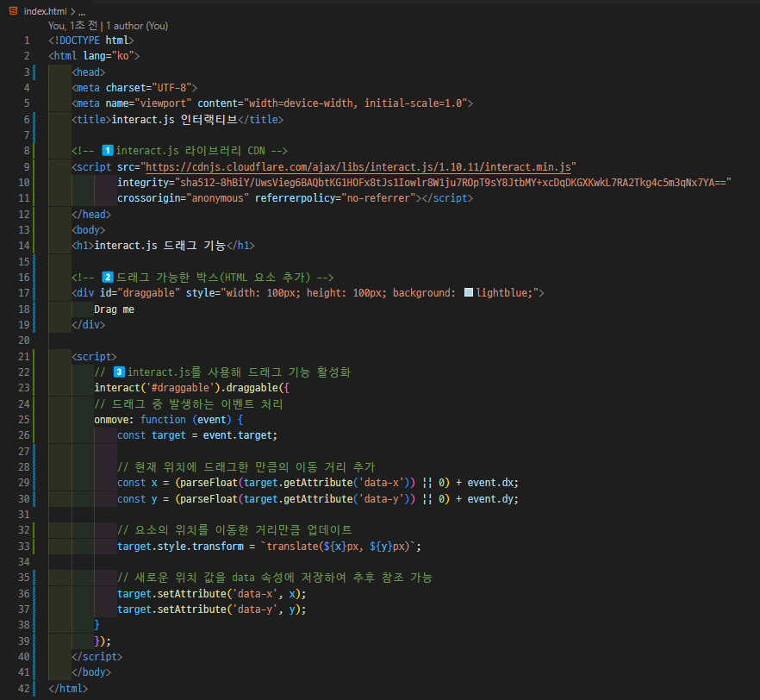Image resolution: width=760 pixels, height=700 pixels.
Task: Click the '현재 위치에 드래그한 만큼' comment
Action: [246, 467]
